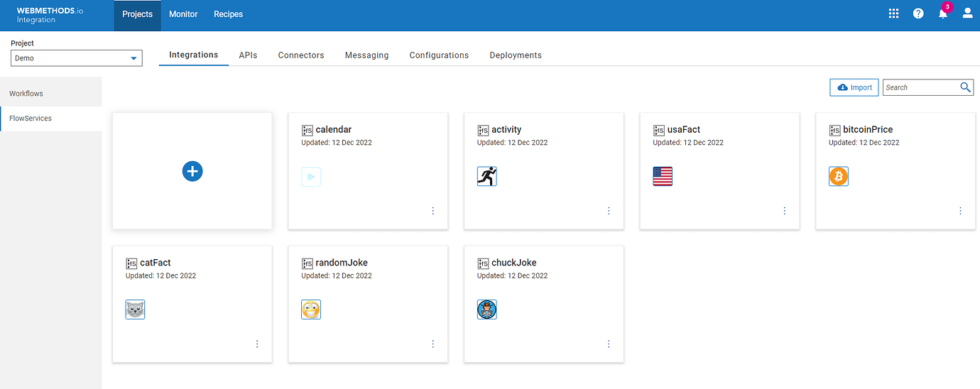Open the user profile icon

tap(967, 13)
